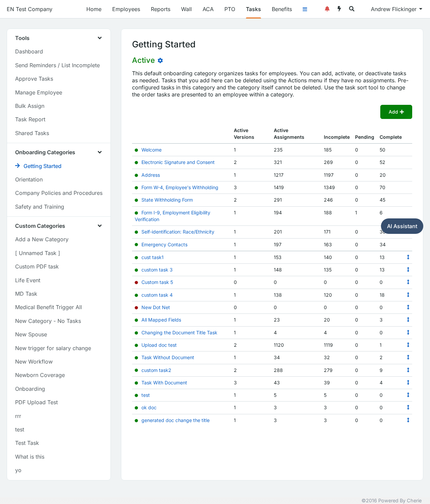Image resolution: width=430 pixels, height=504 pixels.
Task: Open the Newborn Coverage category
Action: (40, 375)
